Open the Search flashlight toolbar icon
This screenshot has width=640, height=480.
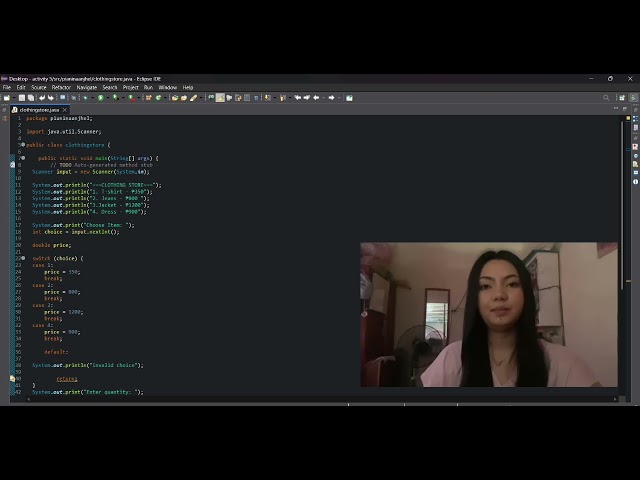[193, 98]
